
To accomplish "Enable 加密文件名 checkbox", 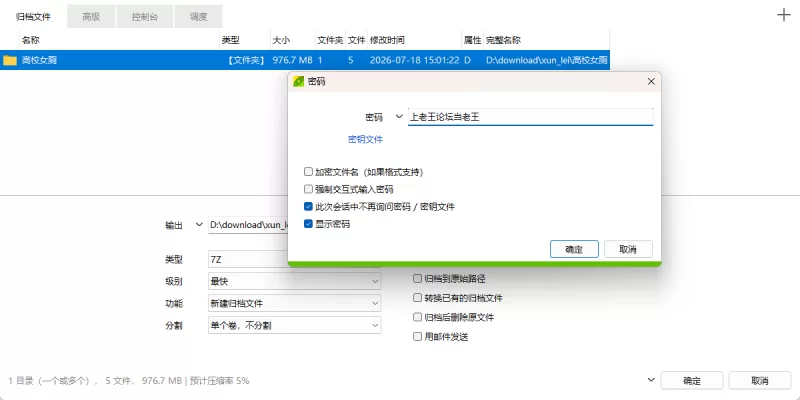I will pyautogui.click(x=308, y=172).
